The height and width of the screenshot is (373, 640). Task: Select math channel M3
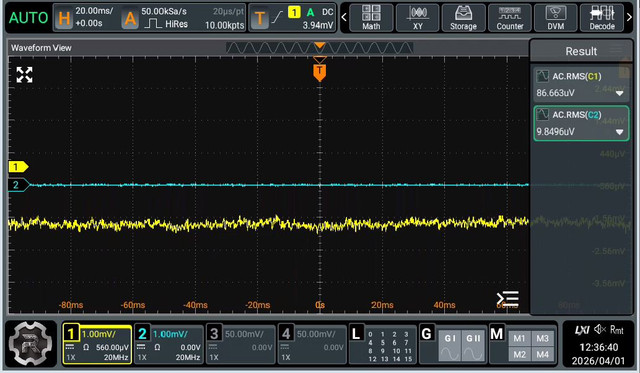[x=542, y=338]
